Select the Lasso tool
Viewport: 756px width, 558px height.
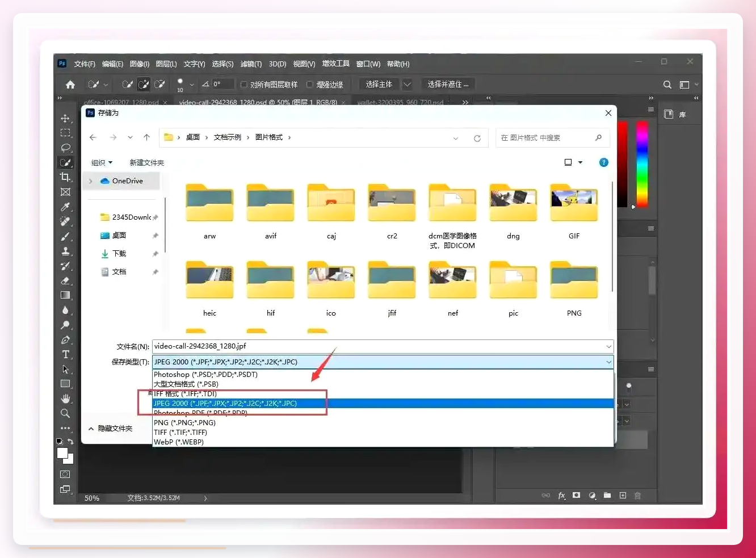[65, 148]
